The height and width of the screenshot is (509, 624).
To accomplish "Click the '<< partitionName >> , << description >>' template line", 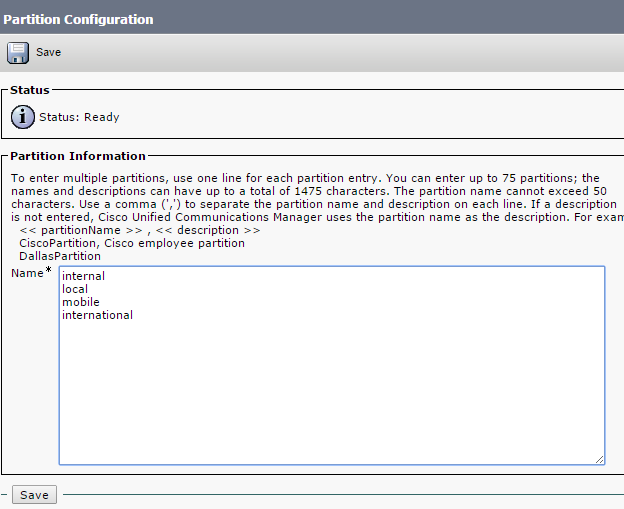I will [x=140, y=230].
